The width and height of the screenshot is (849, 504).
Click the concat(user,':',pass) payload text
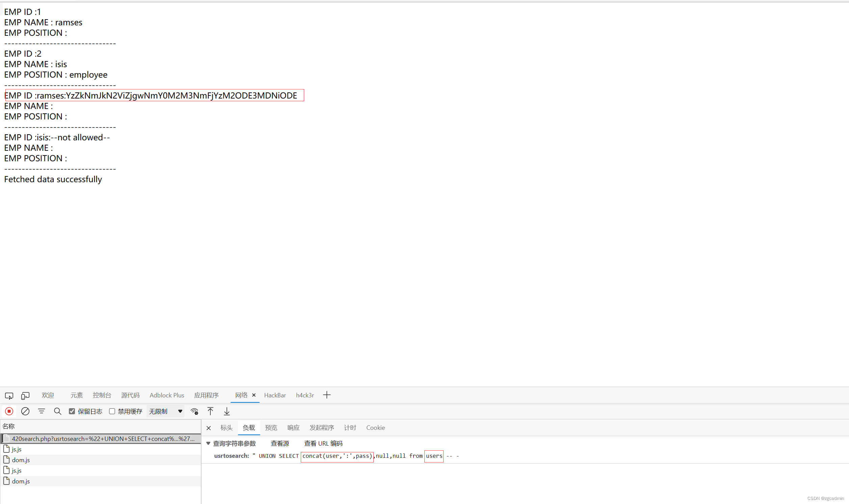point(337,456)
